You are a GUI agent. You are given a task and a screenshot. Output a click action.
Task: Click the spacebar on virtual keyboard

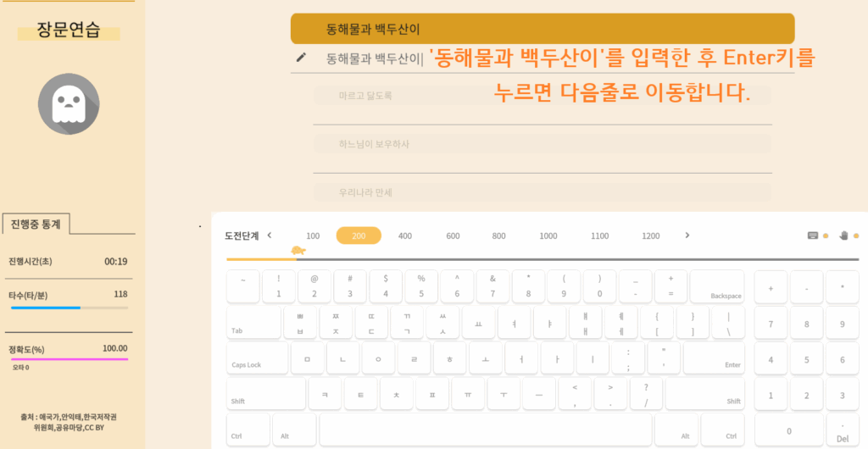click(x=486, y=430)
